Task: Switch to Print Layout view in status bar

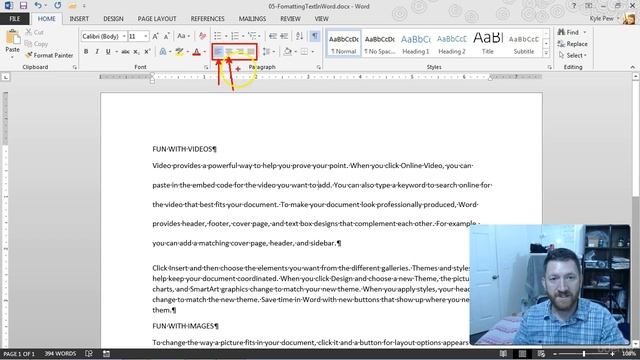Action: (522, 353)
